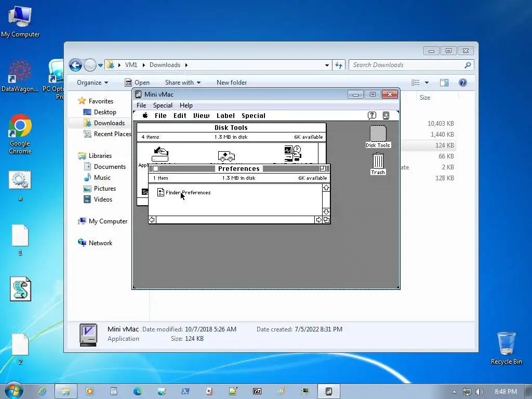Open the emulated Mac View menu

pos(201,116)
